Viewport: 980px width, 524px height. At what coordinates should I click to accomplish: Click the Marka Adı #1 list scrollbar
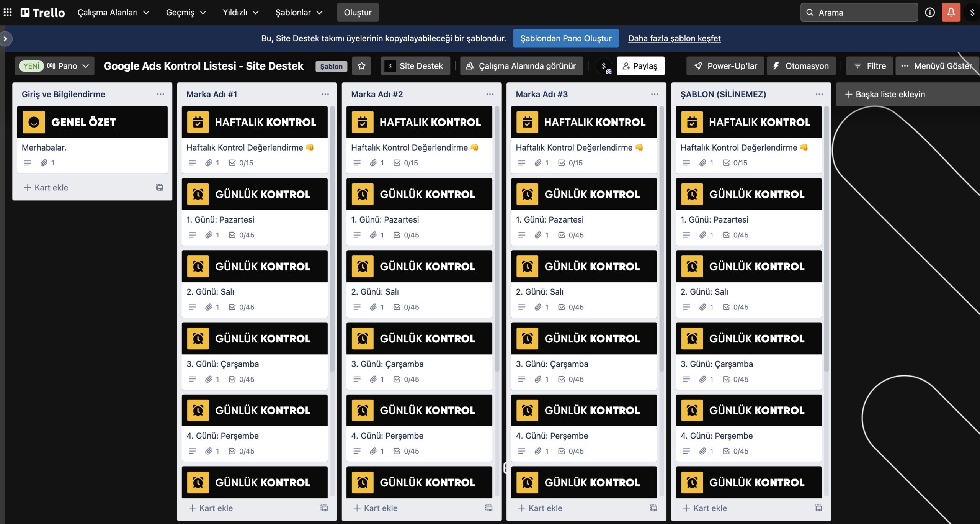(x=332, y=239)
